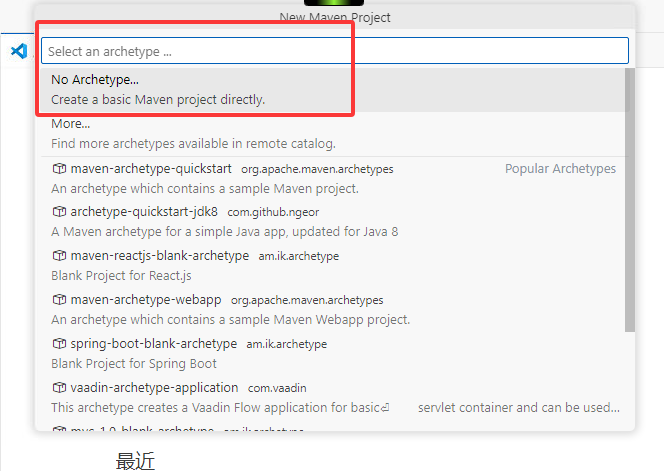
Task: Click package icon beside maven-archetype-webapp
Action: point(59,299)
